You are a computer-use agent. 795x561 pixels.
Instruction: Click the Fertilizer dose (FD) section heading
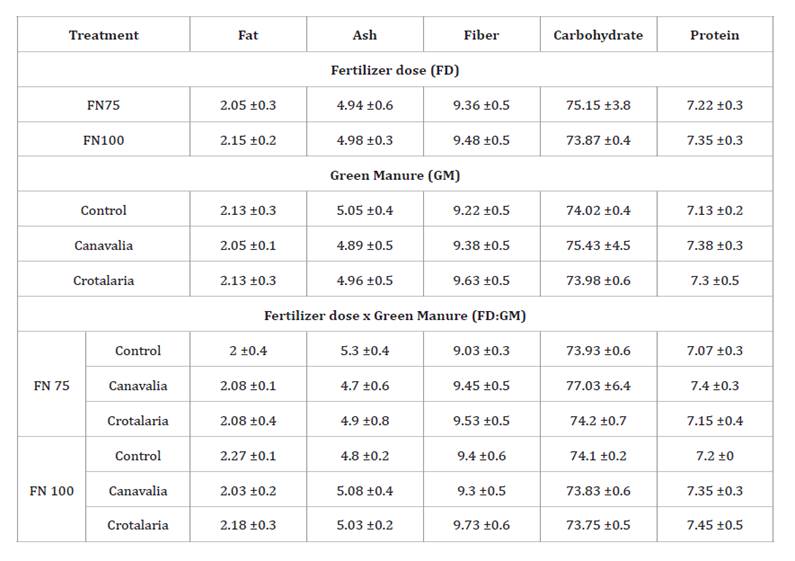395,70
